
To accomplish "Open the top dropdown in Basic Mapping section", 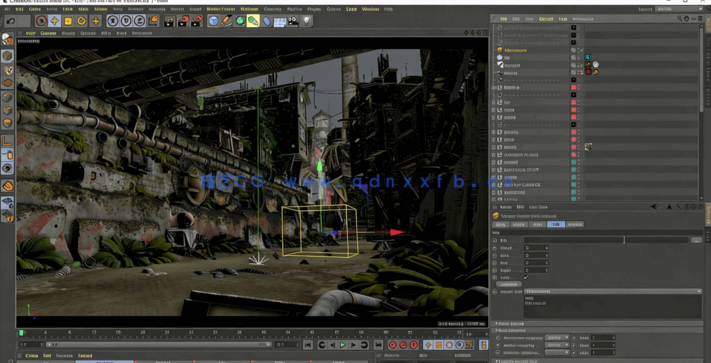I will [557, 338].
